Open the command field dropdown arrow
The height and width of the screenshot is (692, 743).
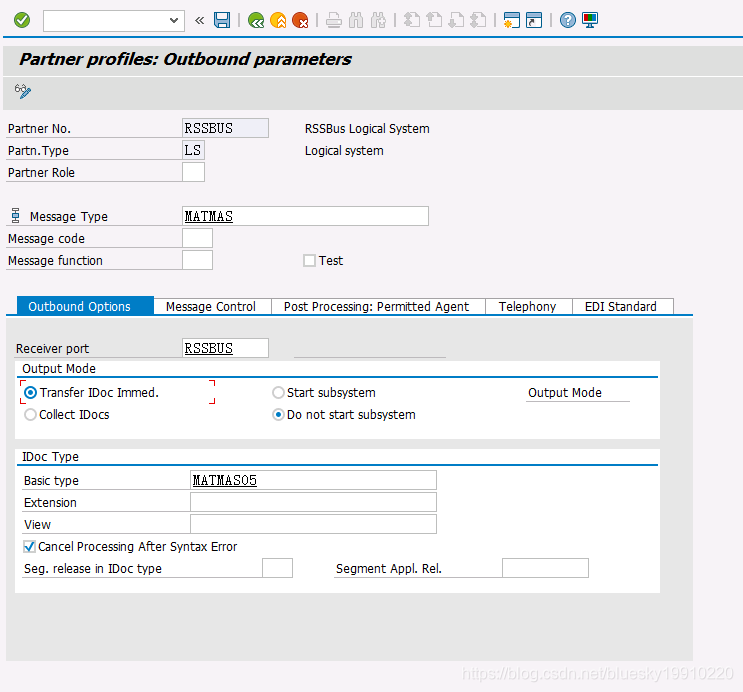pos(174,20)
